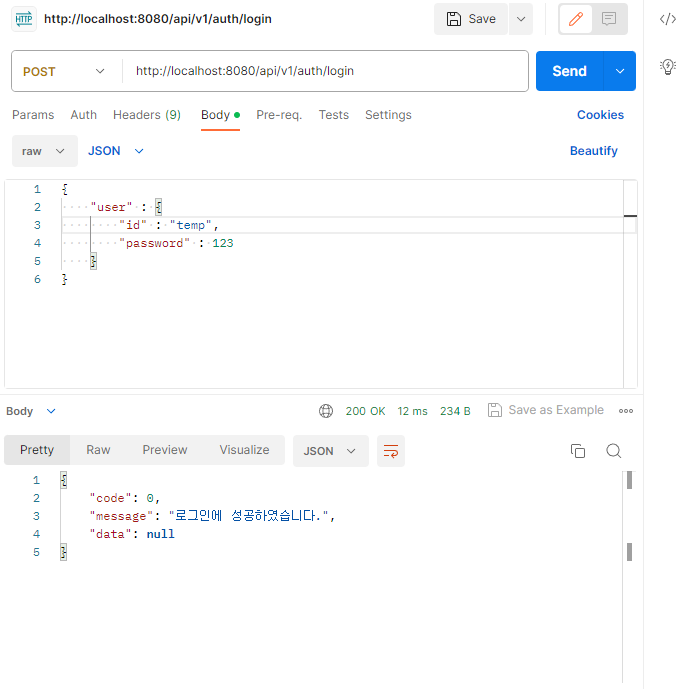Open the Params tab
This screenshot has width=688, height=689.
tap(33, 115)
